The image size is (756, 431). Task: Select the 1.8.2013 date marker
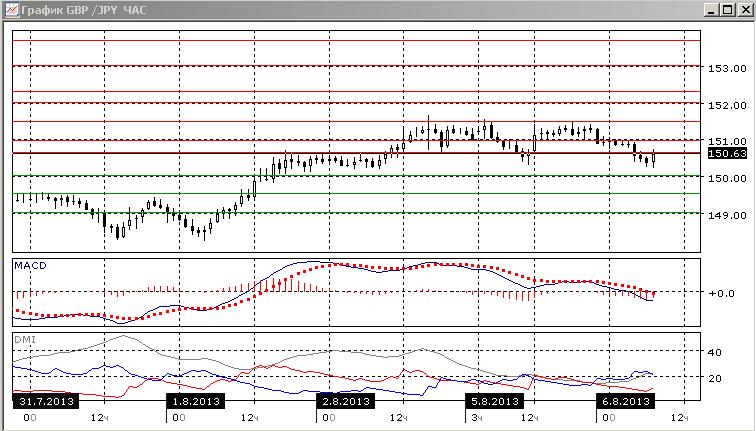click(x=196, y=401)
